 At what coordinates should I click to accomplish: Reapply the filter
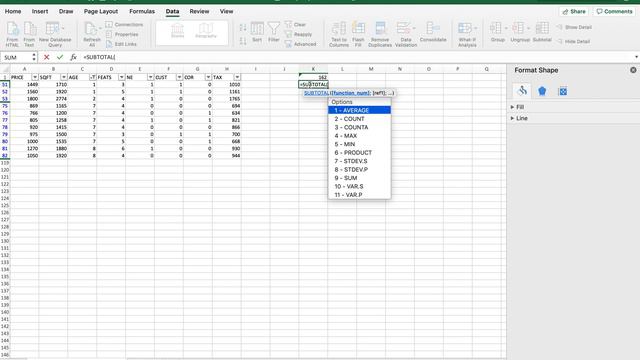[298, 34]
